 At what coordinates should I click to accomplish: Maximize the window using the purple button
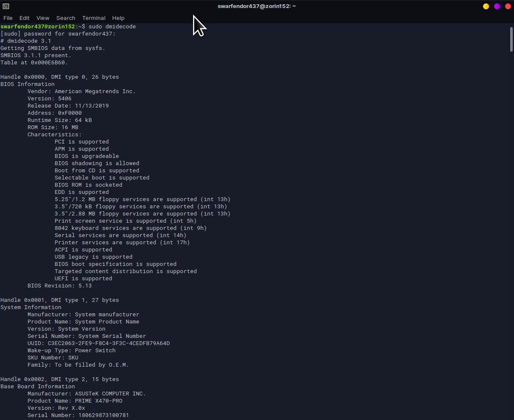click(x=497, y=6)
